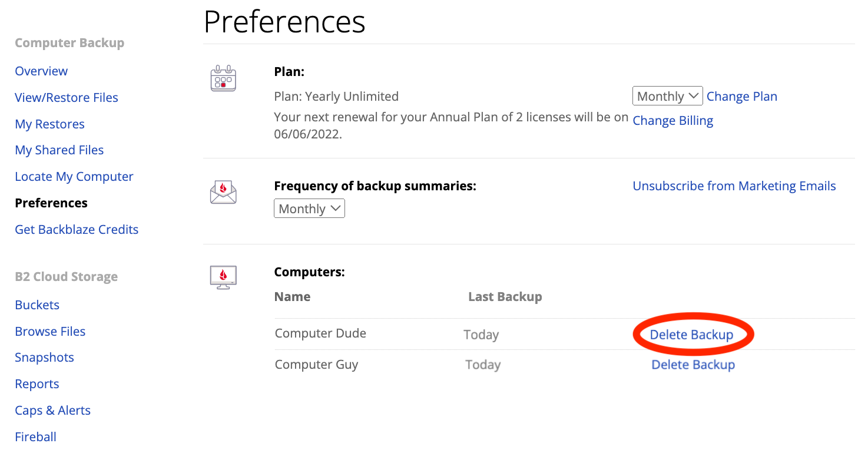This screenshot has width=868, height=453.
Task: Click Change Plan link
Action: 742,97
